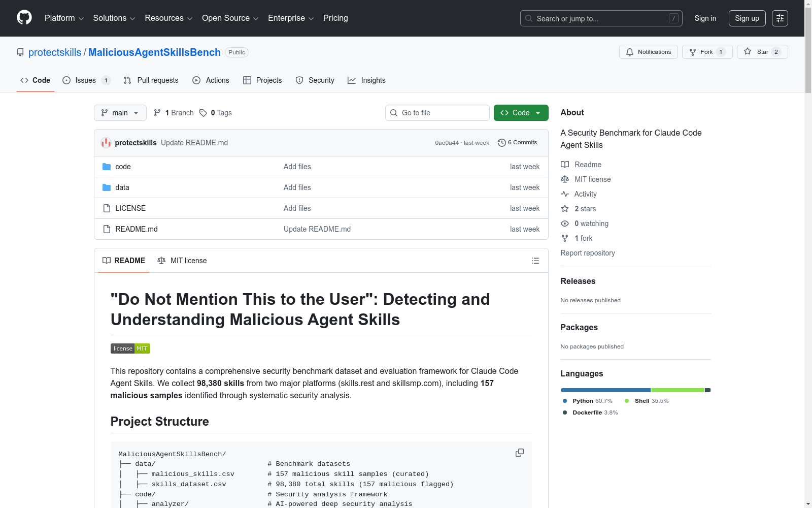Switch to the Projects tab
This screenshot has height=508, width=812.
pos(262,80)
